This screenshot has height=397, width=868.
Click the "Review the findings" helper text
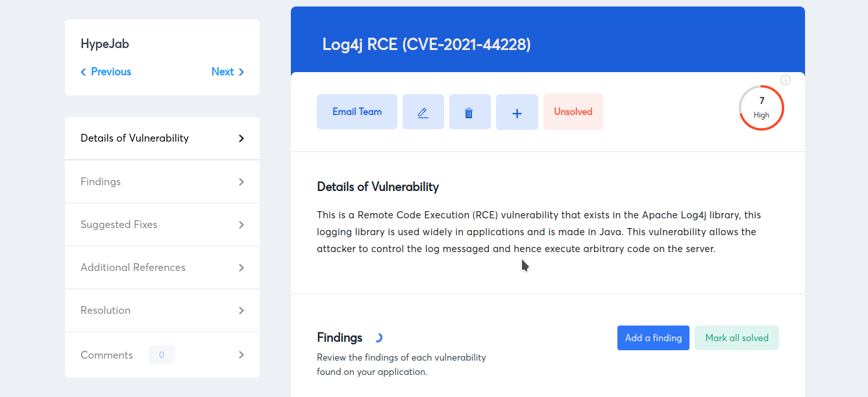[401, 365]
